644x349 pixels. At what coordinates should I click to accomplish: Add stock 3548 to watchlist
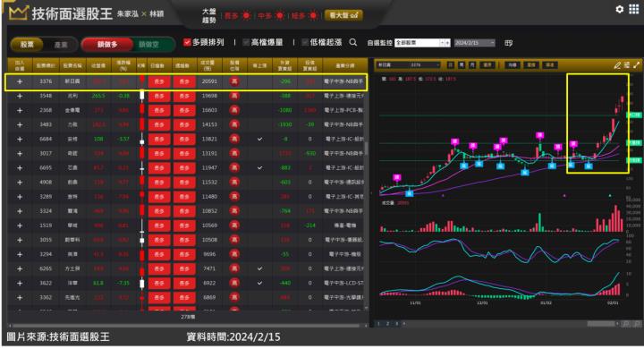pyautogui.click(x=20, y=96)
